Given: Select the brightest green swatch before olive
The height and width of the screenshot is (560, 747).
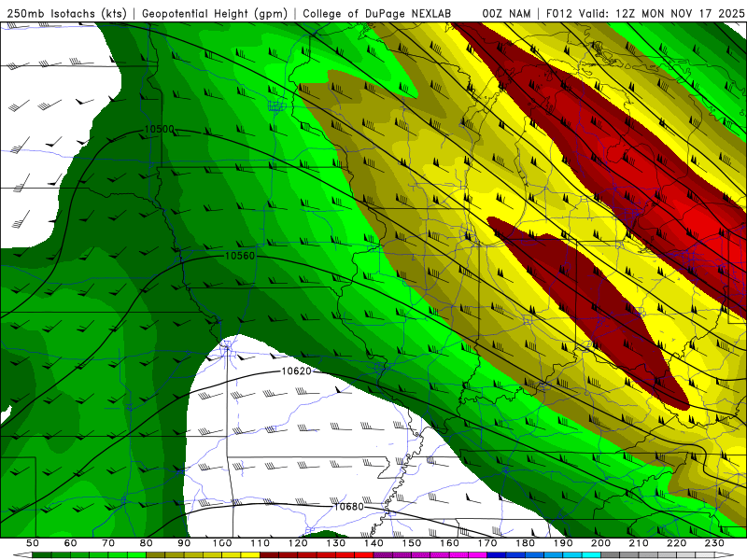Looking at the screenshot, I should [136, 554].
